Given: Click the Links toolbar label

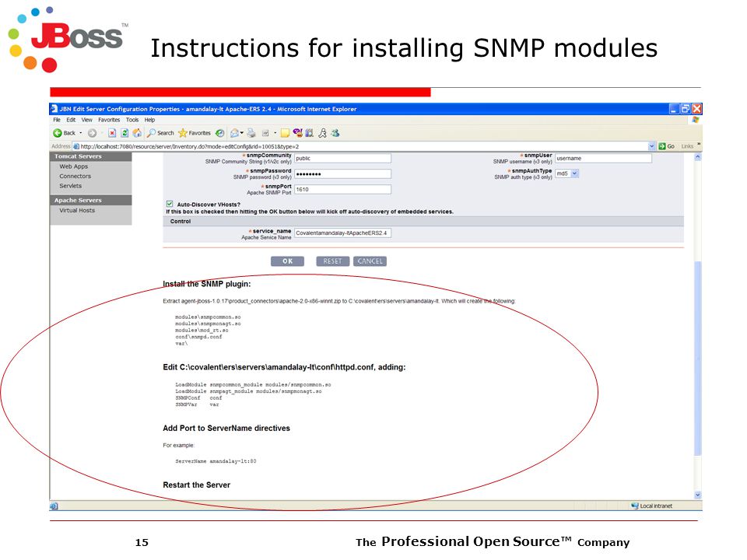Looking at the screenshot, I should tap(687, 146).
